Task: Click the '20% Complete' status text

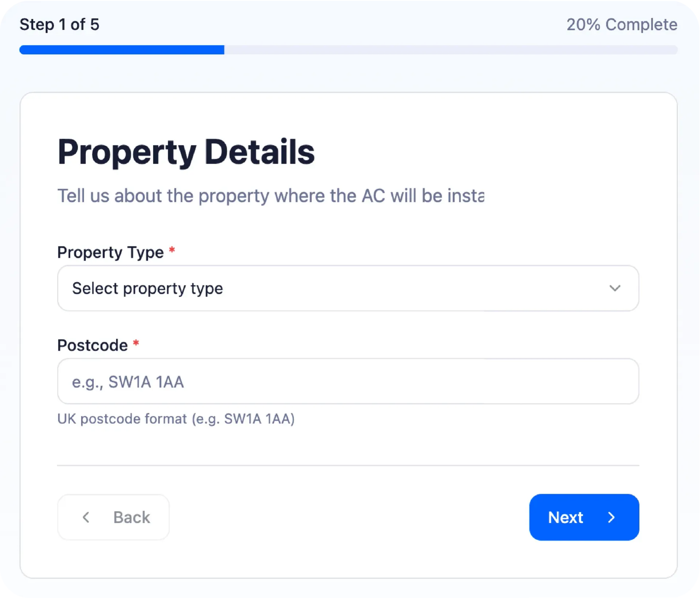Action: tap(622, 25)
